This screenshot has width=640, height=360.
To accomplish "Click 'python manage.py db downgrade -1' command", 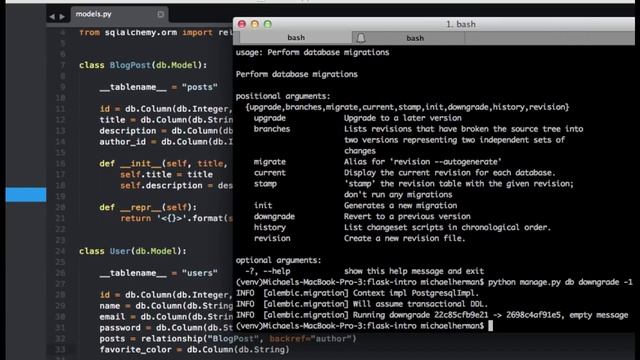I will tap(560, 282).
